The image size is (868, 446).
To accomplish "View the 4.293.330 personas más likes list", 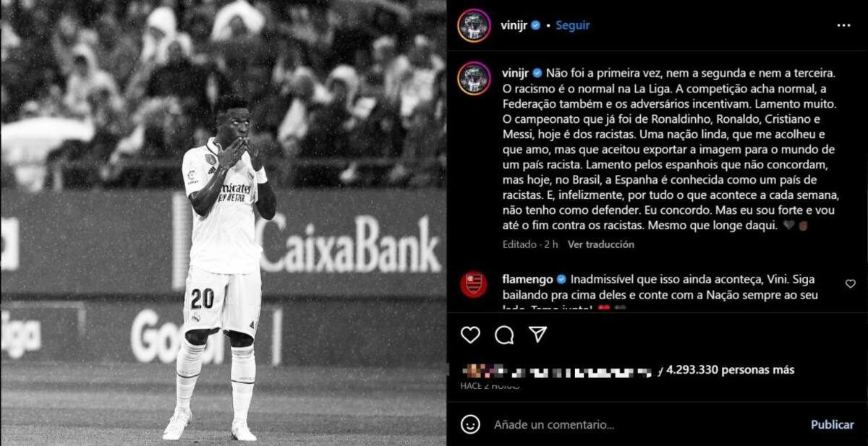I will click(x=730, y=369).
